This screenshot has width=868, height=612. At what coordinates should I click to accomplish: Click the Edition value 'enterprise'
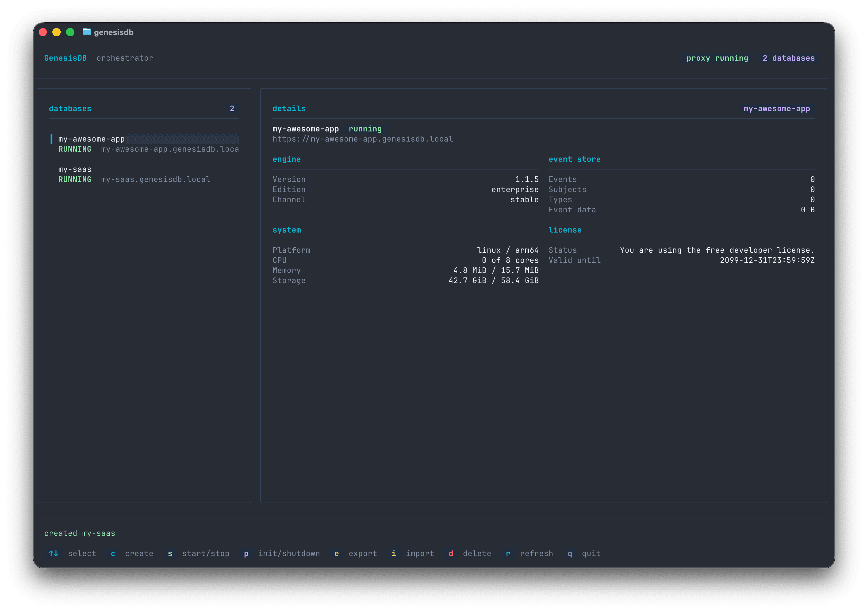[515, 189]
